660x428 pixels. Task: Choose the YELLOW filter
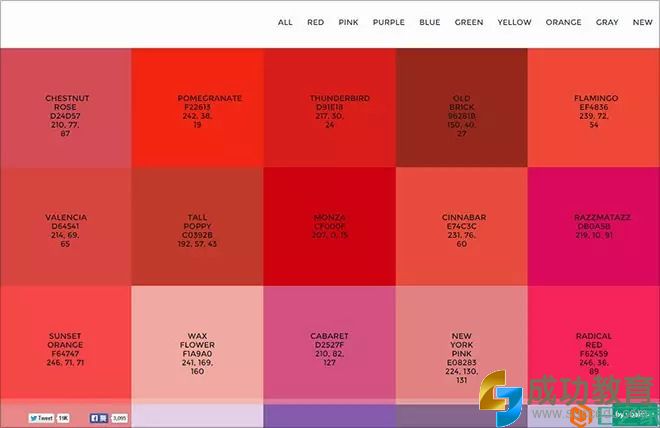pyautogui.click(x=515, y=22)
